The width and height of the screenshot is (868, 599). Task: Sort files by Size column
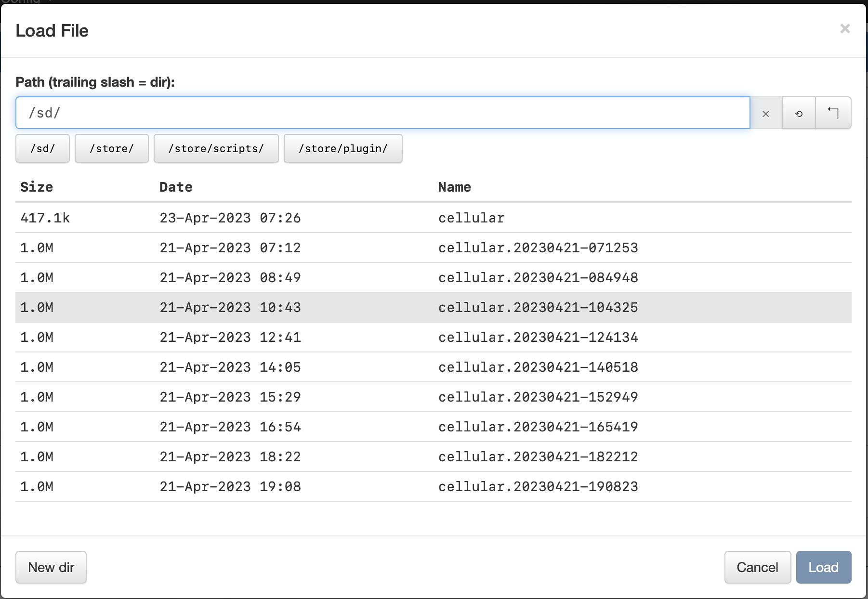click(x=37, y=187)
